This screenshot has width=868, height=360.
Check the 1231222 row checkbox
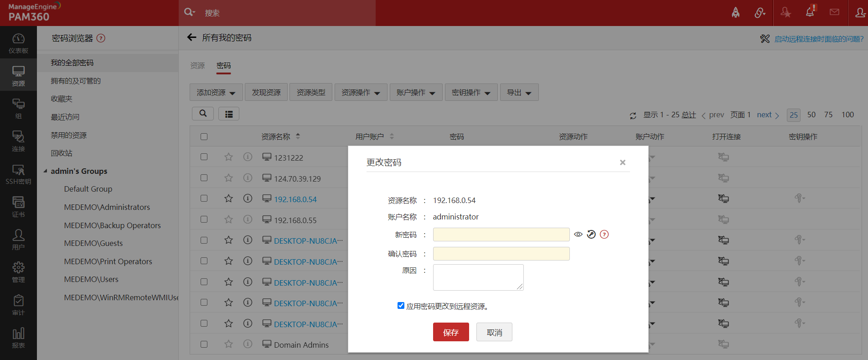coord(204,157)
